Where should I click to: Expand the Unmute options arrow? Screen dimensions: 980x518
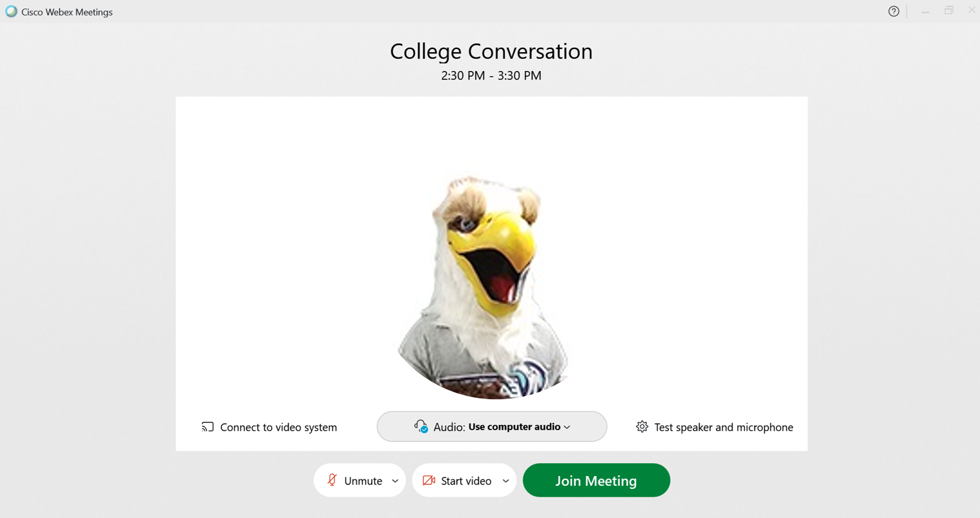(x=395, y=481)
